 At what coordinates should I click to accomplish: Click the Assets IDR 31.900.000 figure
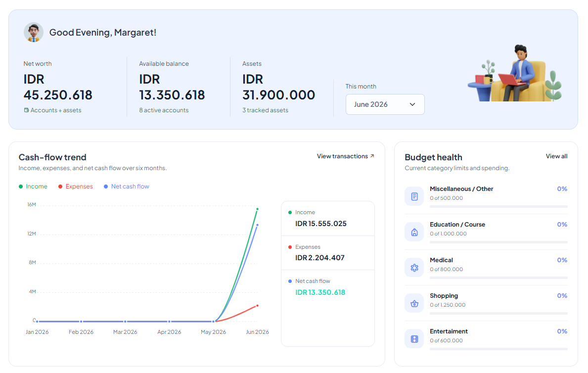coord(278,87)
